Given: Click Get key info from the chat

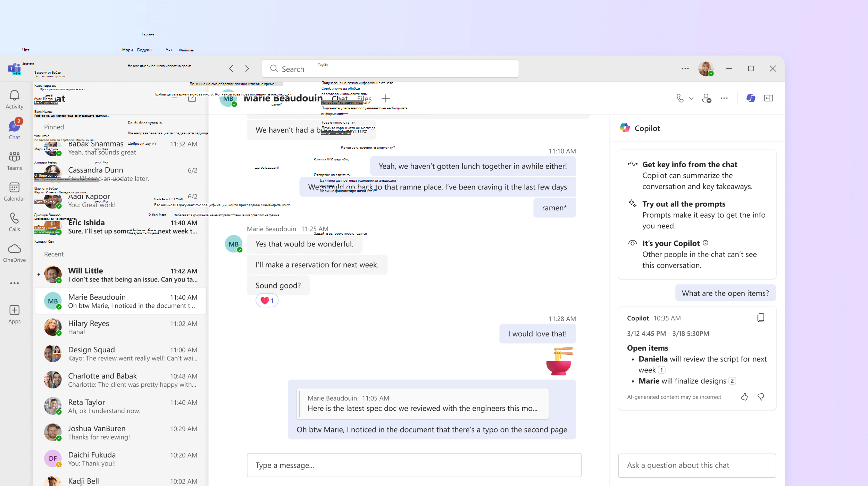Looking at the screenshot, I should (690, 165).
